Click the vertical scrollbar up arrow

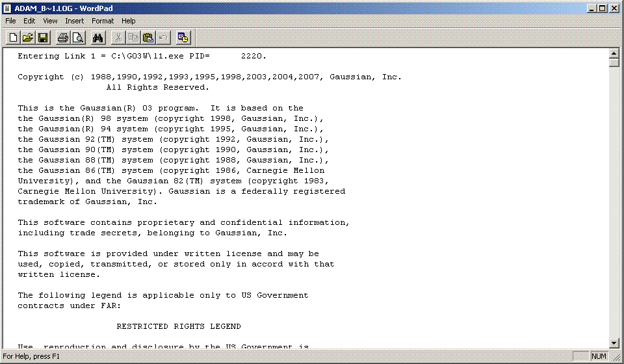pos(614,53)
